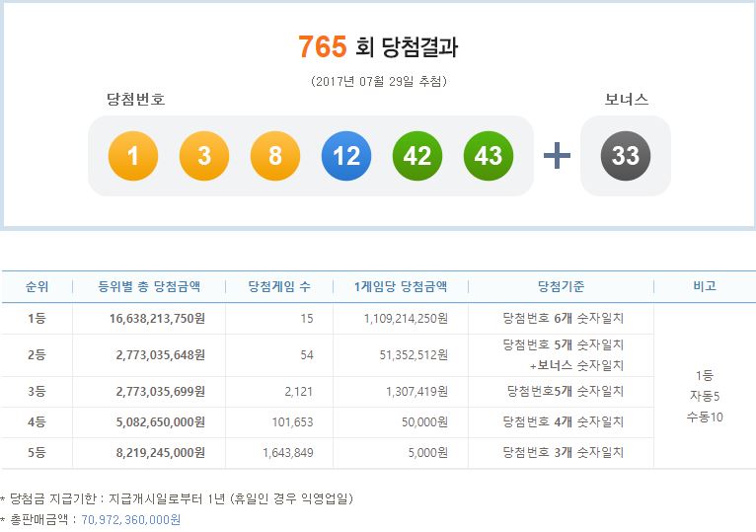This screenshot has height=532, width=756.
Task: Click the green ball numbered 42
Action: click(417, 155)
